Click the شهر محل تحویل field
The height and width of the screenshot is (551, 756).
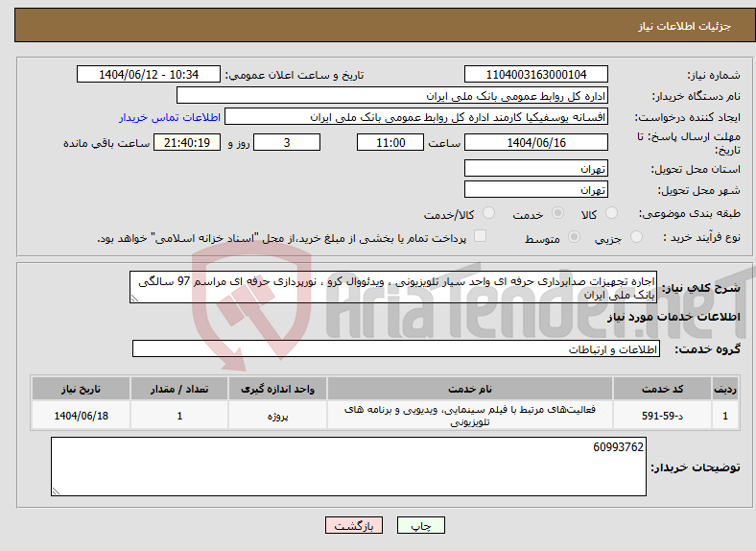[x=535, y=190]
